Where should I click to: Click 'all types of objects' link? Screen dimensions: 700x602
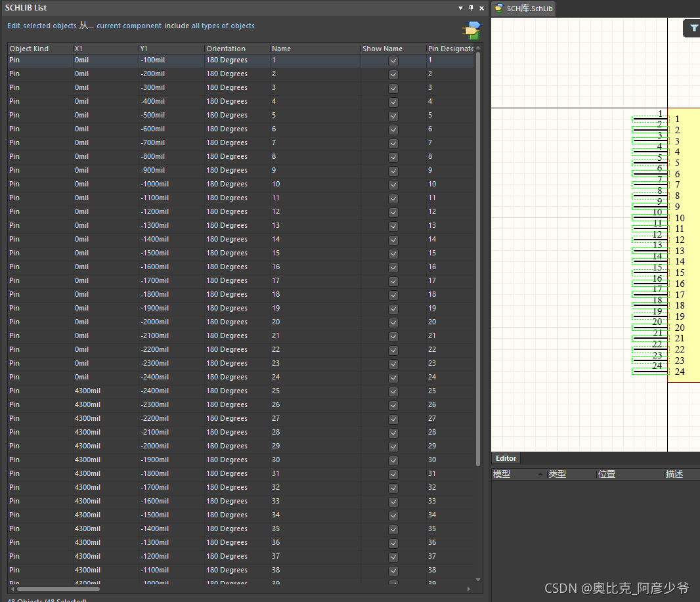(x=223, y=26)
